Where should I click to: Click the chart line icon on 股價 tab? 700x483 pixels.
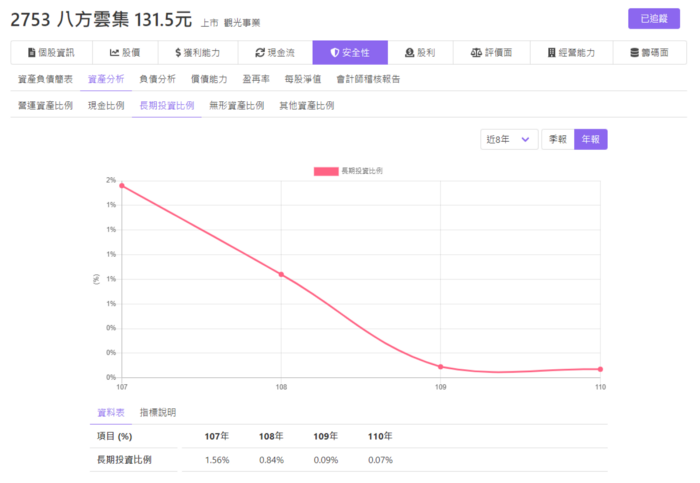point(114,53)
